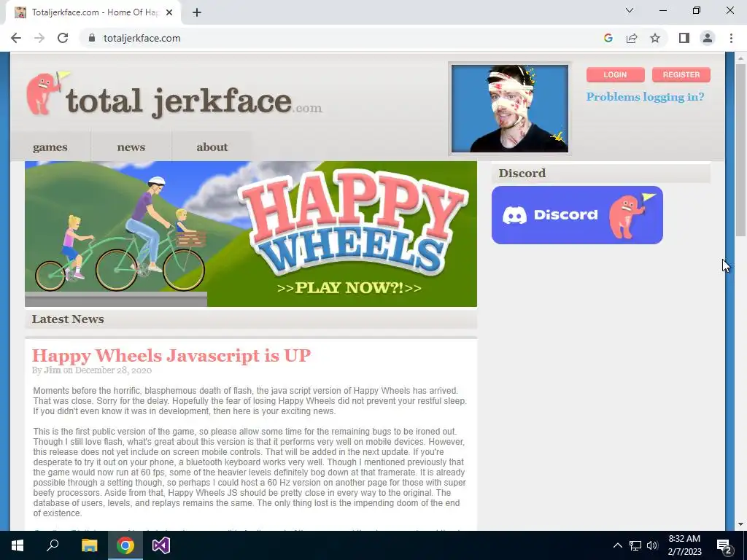The height and width of the screenshot is (560, 747).
Task: Open Visual Studio from the taskbar
Action: [161, 545]
